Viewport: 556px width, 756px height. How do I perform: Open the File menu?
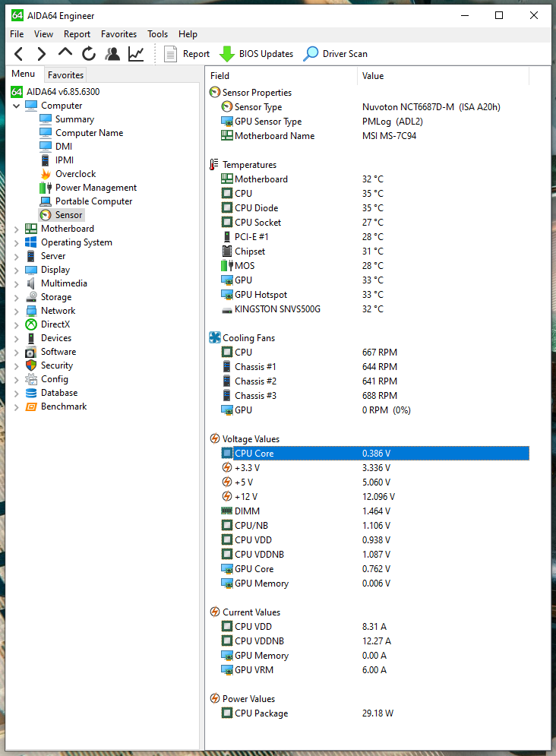(17, 34)
